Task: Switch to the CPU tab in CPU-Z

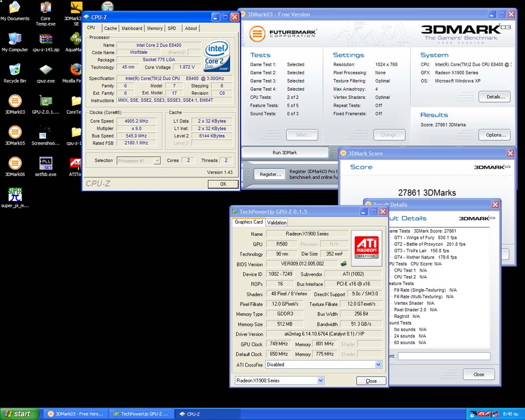Action: click(91, 28)
